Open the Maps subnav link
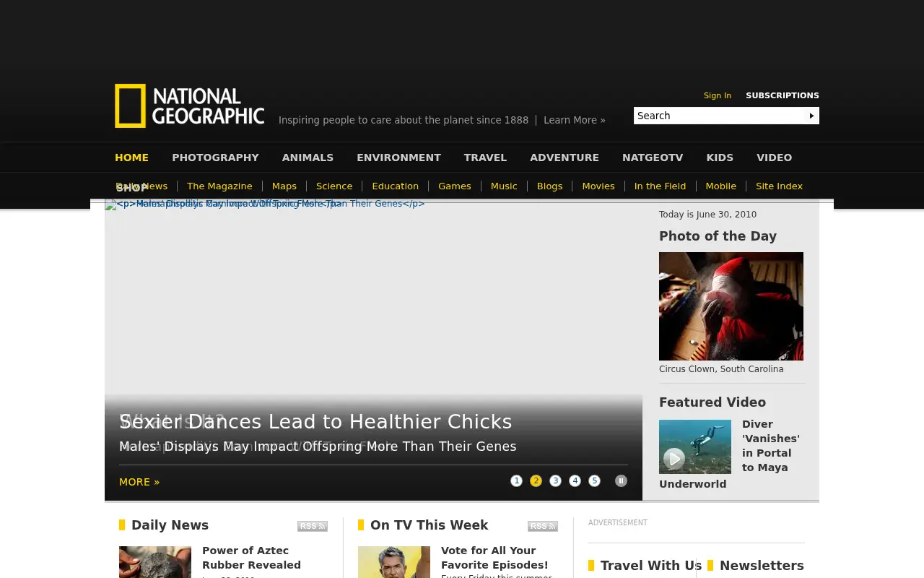Viewport: 924px width, 578px height. click(284, 186)
